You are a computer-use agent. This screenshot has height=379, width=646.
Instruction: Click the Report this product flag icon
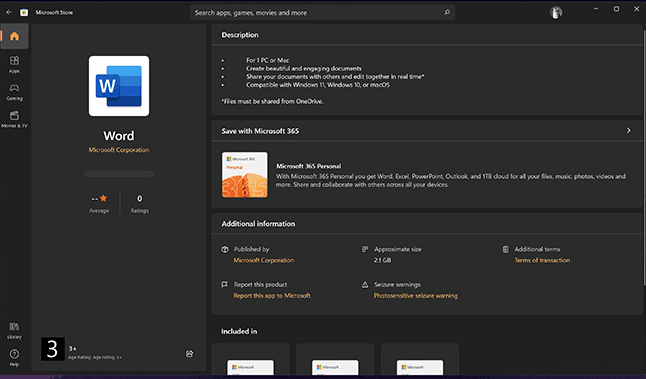point(225,284)
